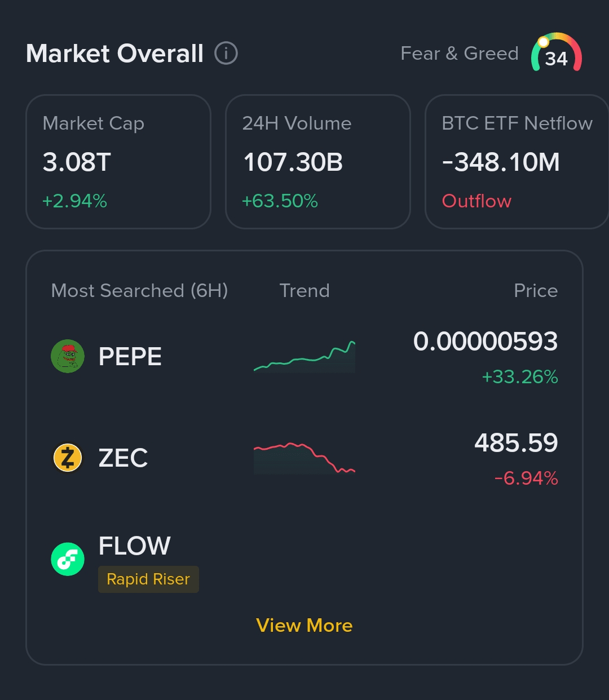Click the PEPE coin icon
Viewport: 609px width, 700px height.
pyautogui.click(x=68, y=356)
